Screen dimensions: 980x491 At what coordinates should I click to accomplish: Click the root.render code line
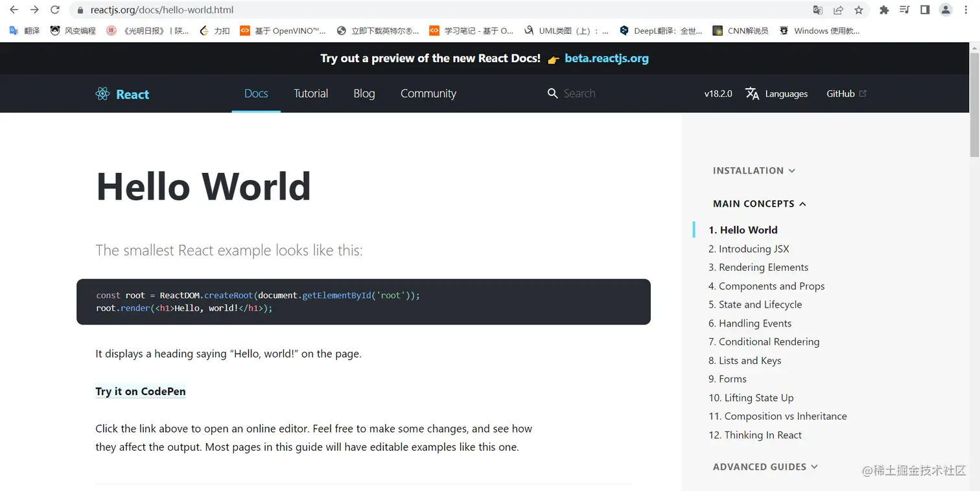[x=184, y=308]
